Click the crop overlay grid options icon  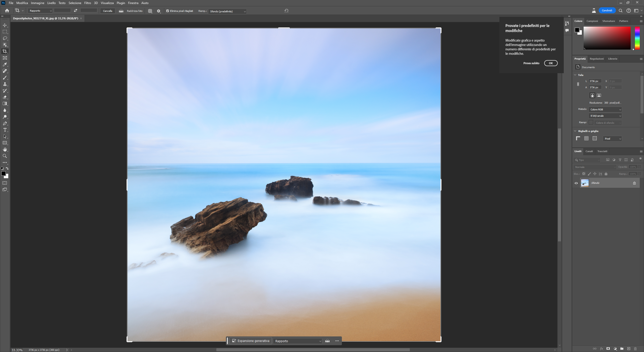(x=150, y=11)
